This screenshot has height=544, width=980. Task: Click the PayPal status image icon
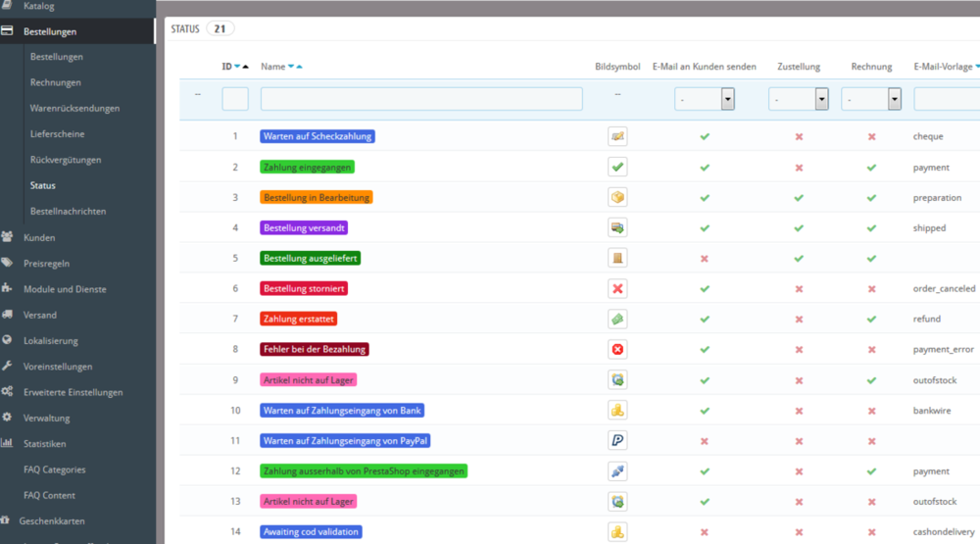point(617,440)
